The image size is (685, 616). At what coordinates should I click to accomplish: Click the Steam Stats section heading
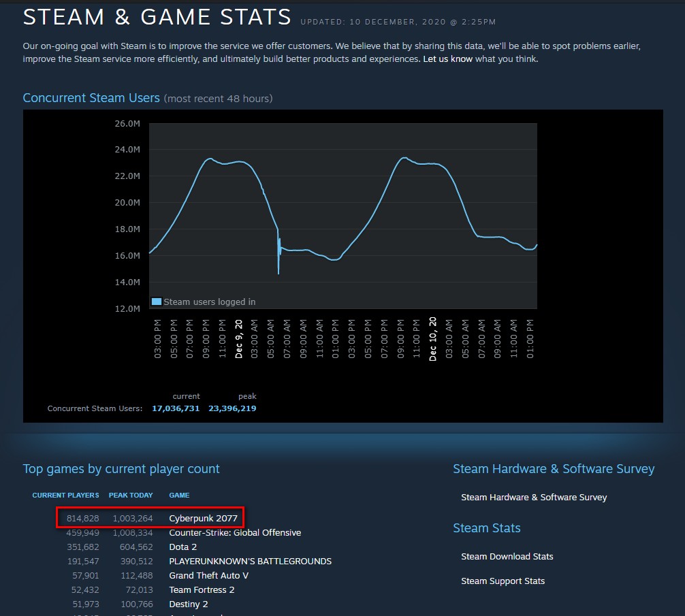[487, 528]
